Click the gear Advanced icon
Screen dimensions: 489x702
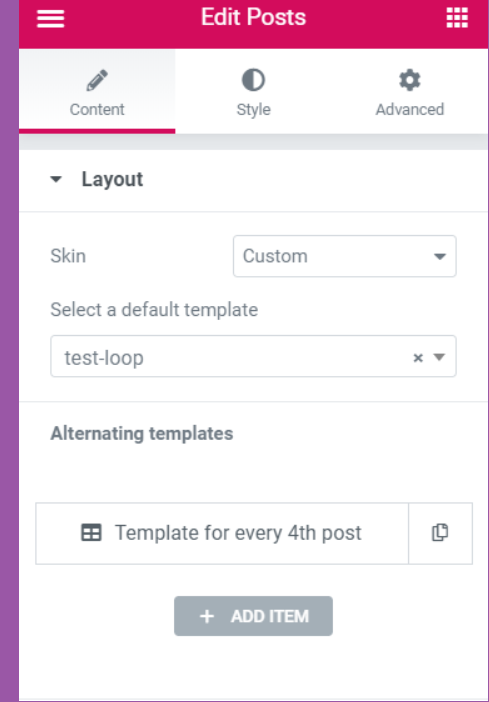pos(410,80)
